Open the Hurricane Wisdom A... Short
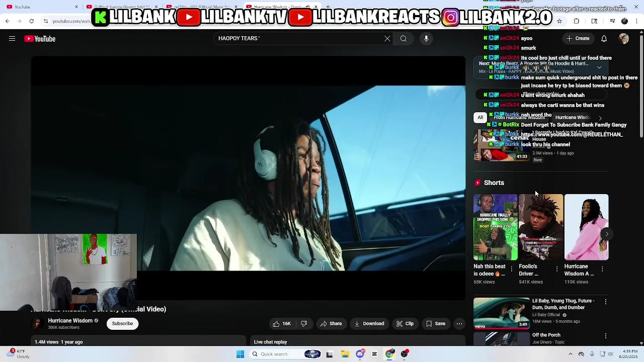This screenshot has width=644, height=362. pos(586,227)
